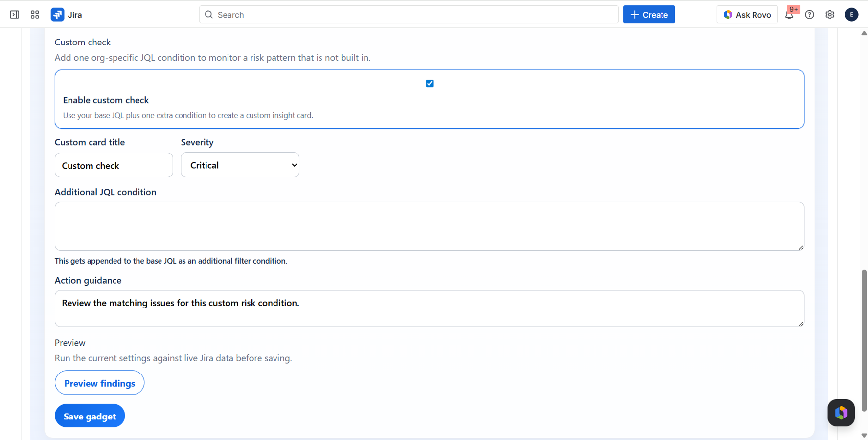Click the search magnifier icon
This screenshot has width=868, height=440.
point(208,15)
